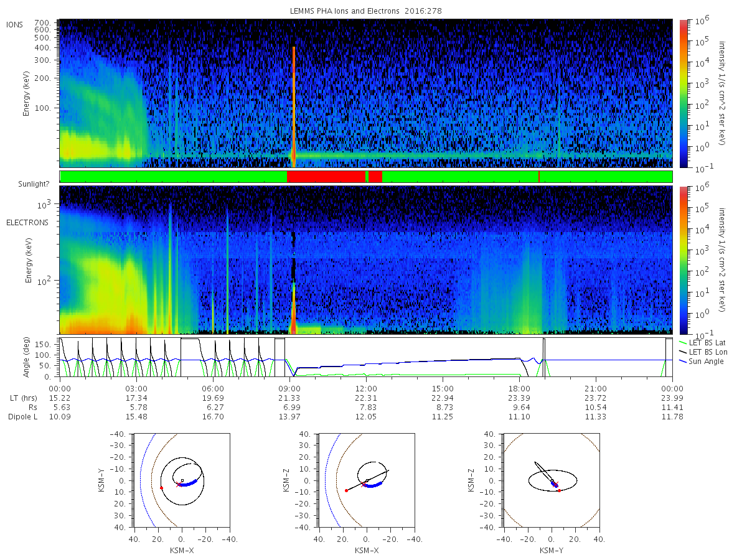
Task: Click the Rs value 11.41
Action: (x=672, y=408)
